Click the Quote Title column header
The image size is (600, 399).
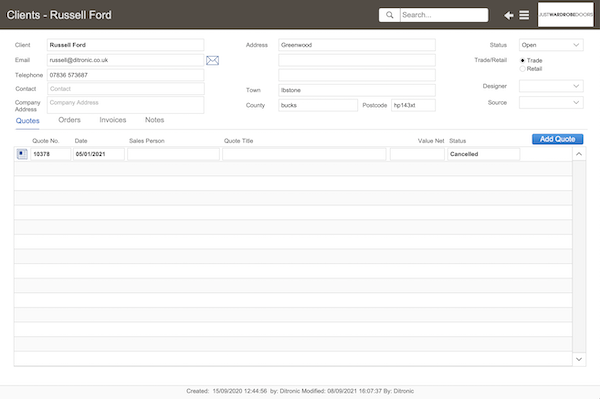[238, 141]
